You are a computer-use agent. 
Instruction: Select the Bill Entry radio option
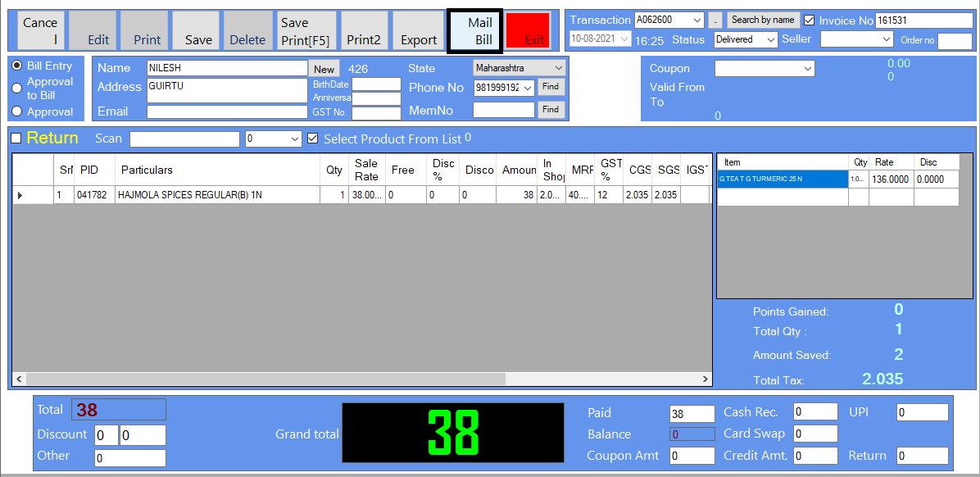coord(16,66)
